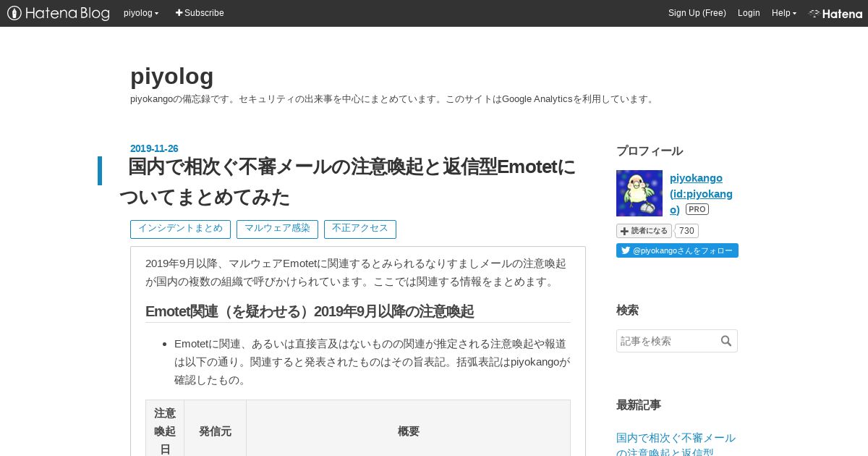
Task: View the 730 reader count
Action: coord(687,231)
